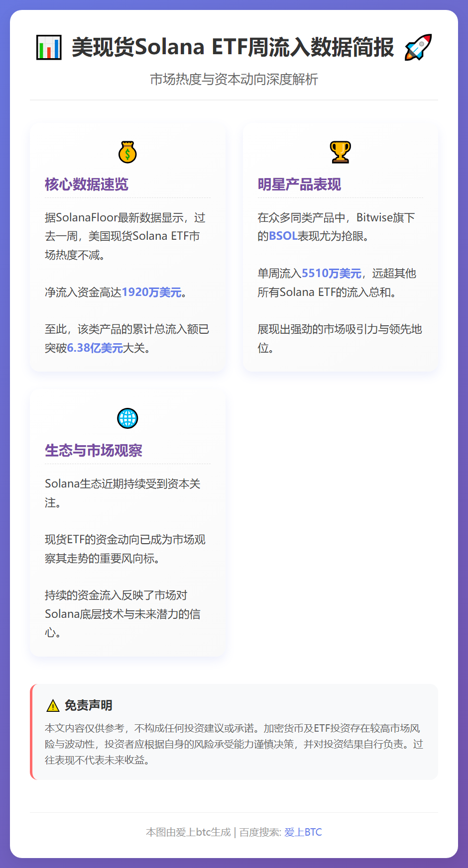Click the paragraph beginning 在众多同类产品中
Viewport: 468px width, 868px height.
337,227
